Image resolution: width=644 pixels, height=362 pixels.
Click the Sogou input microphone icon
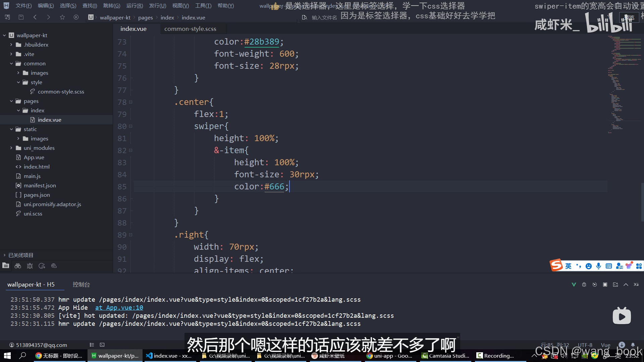tap(599, 266)
